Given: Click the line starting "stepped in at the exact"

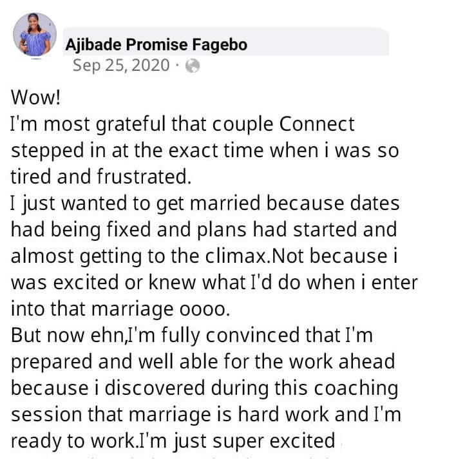Looking at the screenshot, I should (x=205, y=151).
